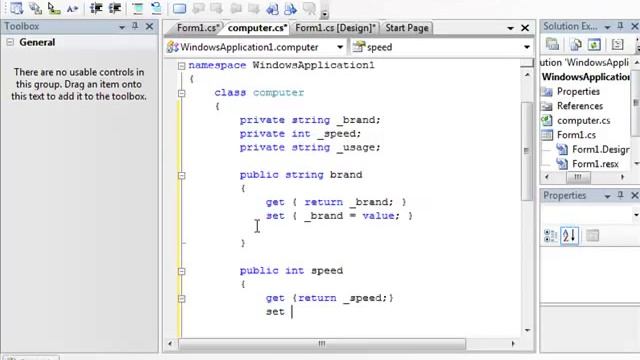Click the Display Parameter Info toolbar icon

point(36,8)
